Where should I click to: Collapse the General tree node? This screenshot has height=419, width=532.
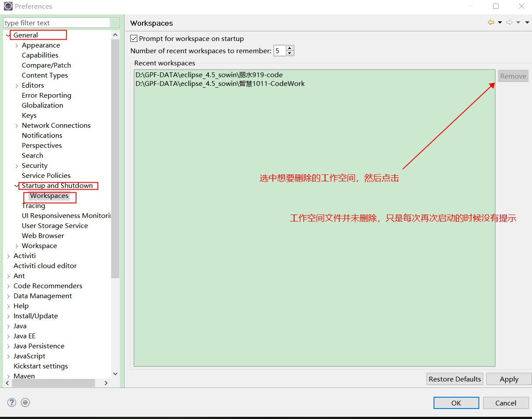point(7,35)
